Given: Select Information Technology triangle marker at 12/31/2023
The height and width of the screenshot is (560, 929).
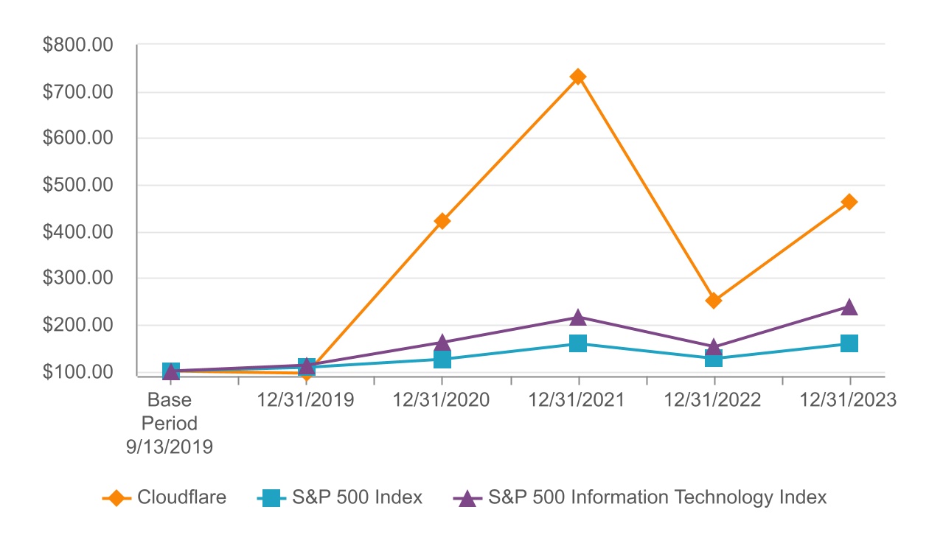Looking at the screenshot, I should coord(849,307).
